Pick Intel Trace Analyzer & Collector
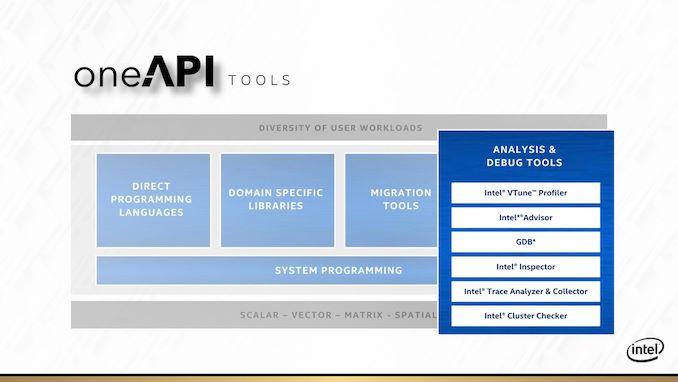 (525, 292)
